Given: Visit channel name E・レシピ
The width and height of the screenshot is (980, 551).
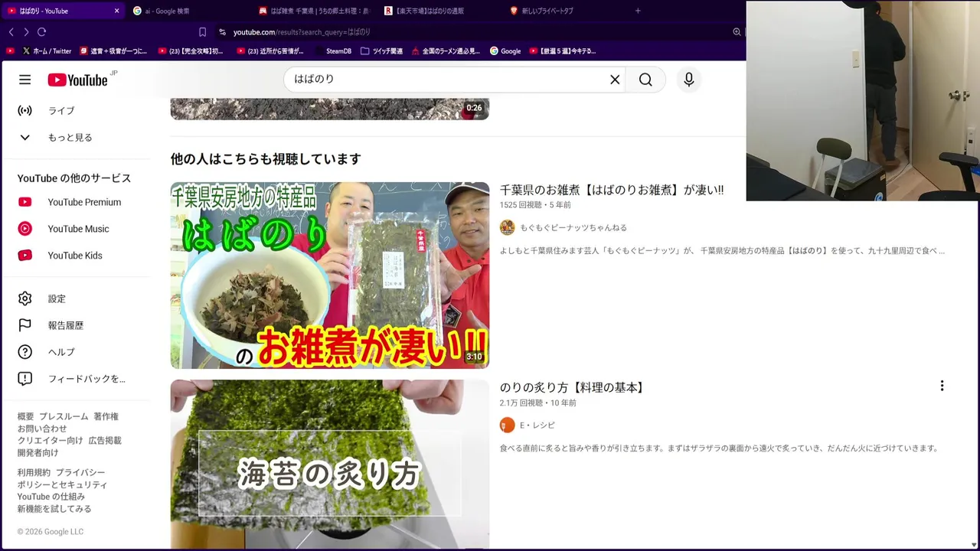Looking at the screenshot, I should point(537,425).
